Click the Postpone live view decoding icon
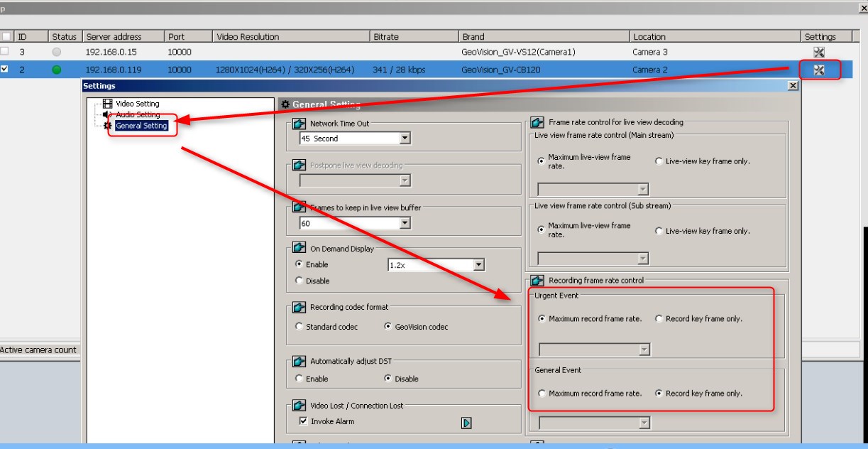 coord(300,166)
